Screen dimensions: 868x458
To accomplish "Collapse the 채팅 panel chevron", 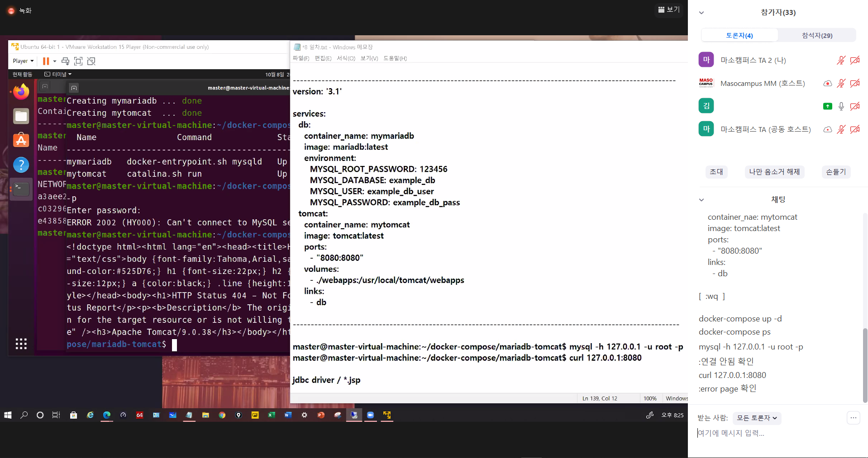I will (x=701, y=199).
